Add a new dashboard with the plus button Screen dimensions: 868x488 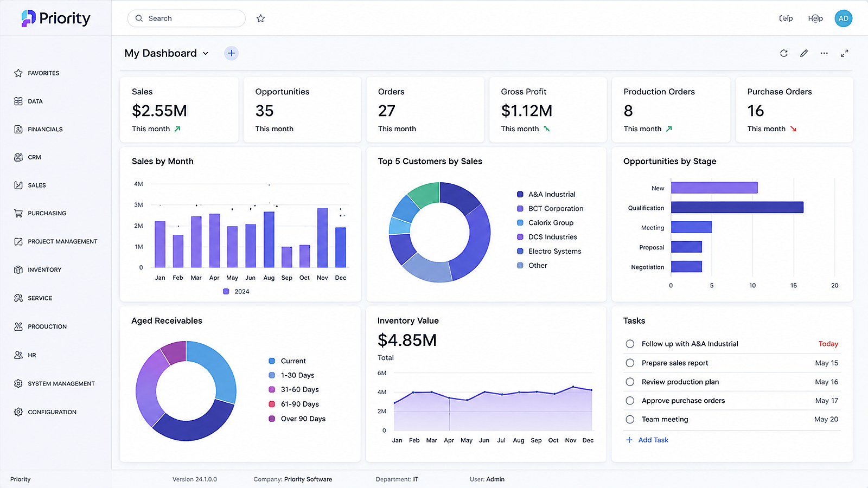point(231,53)
